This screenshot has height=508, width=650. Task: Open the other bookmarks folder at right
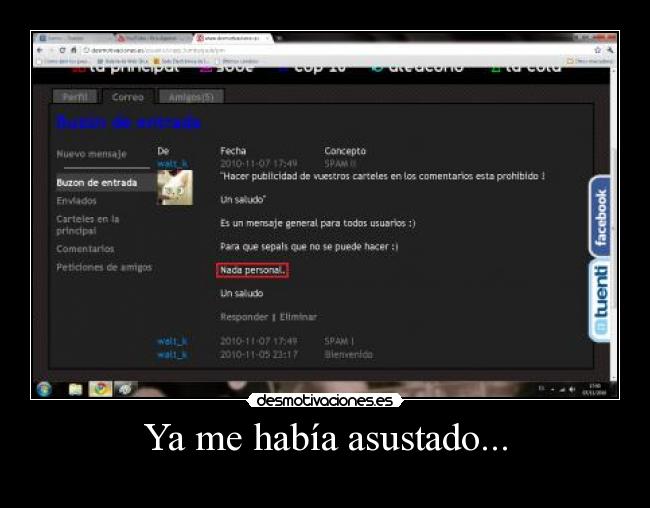click(589, 61)
